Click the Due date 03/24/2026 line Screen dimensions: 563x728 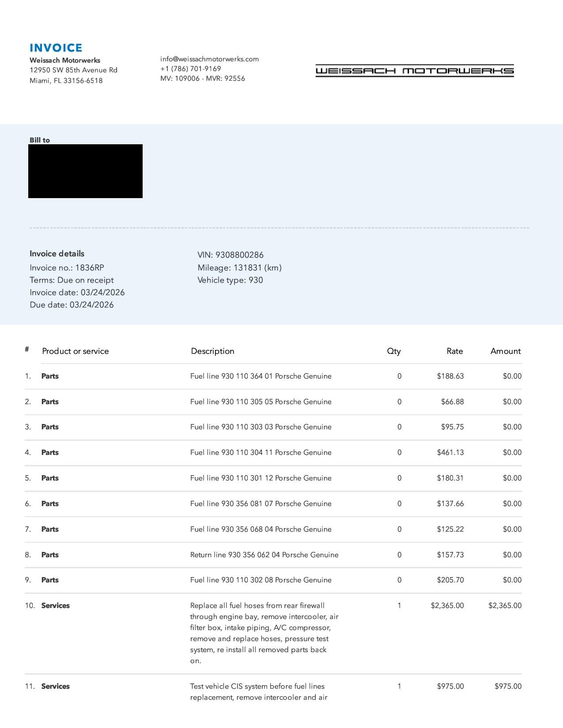pos(72,305)
